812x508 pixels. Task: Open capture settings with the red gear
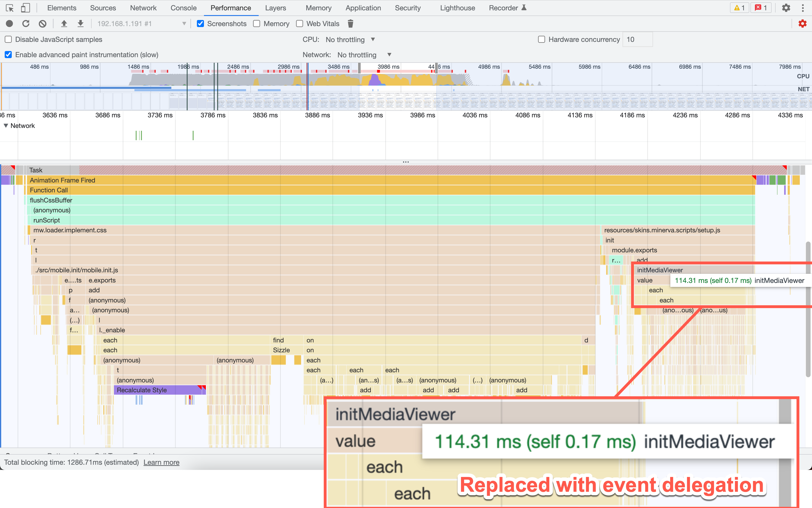point(802,24)
